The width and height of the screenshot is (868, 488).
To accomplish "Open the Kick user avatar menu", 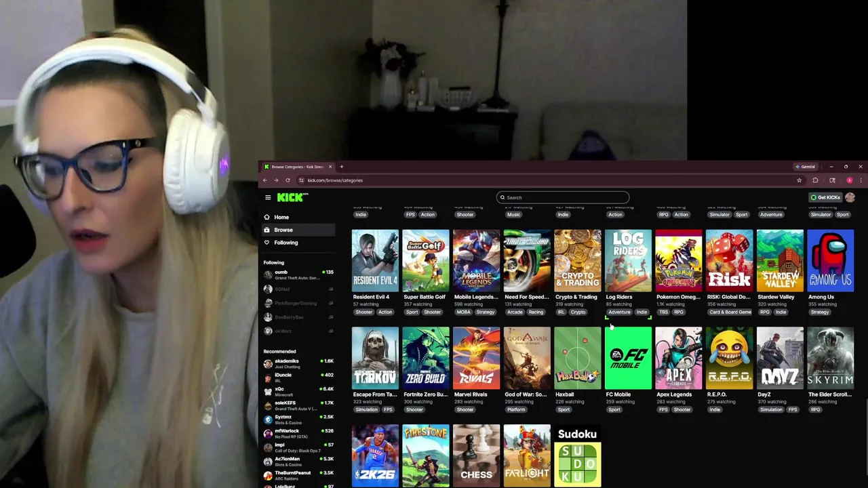I will coord(850,197).
